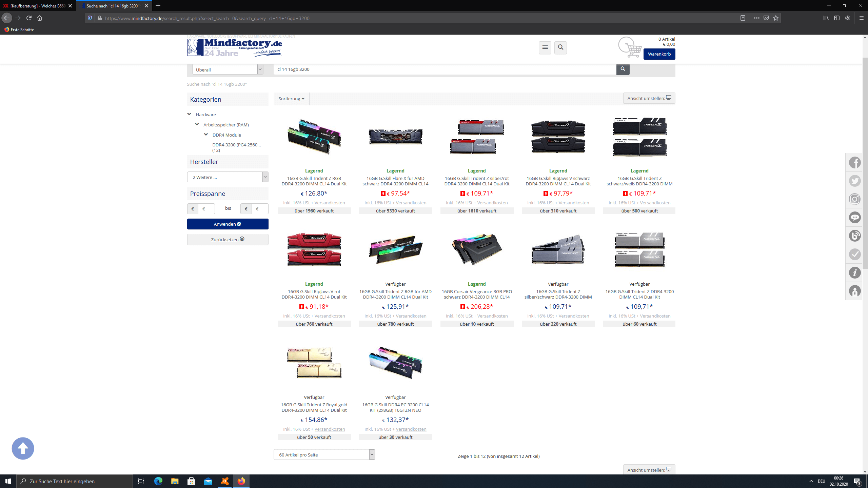The width and height of the screenshot is (868, 488).
Task: Switch to the Kaufberatung browser tab
Action: 37,6
